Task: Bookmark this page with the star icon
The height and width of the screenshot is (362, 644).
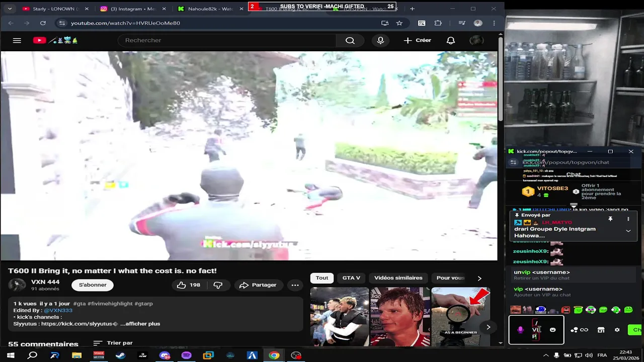Action: 399,23
